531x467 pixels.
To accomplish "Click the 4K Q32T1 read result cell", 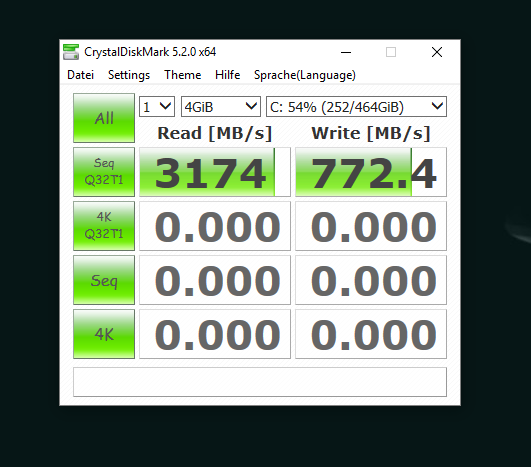I will pos(215,226).
